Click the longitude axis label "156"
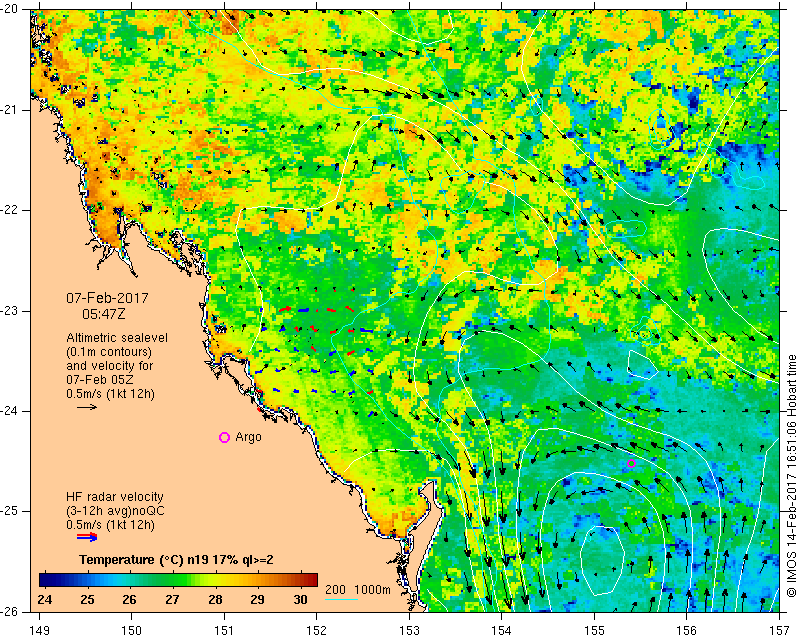Viewport: 800px width, 640px height. 687,632
